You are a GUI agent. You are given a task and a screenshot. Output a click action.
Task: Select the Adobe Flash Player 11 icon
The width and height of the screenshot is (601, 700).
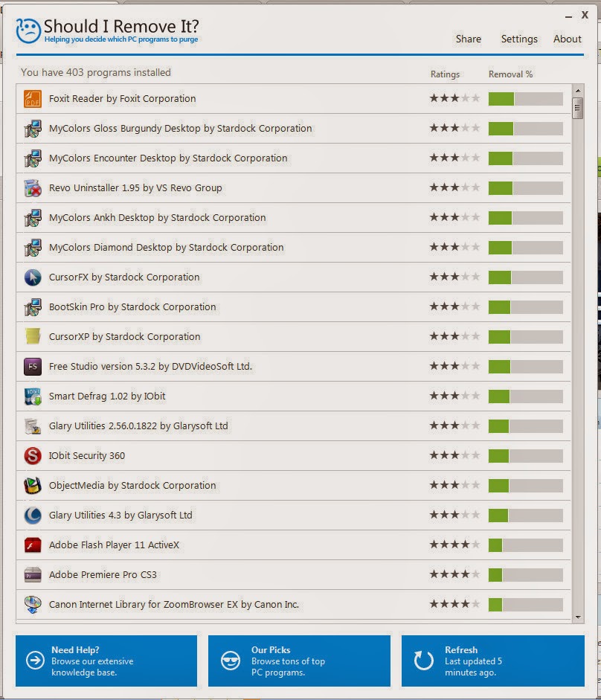pos(33,545)
